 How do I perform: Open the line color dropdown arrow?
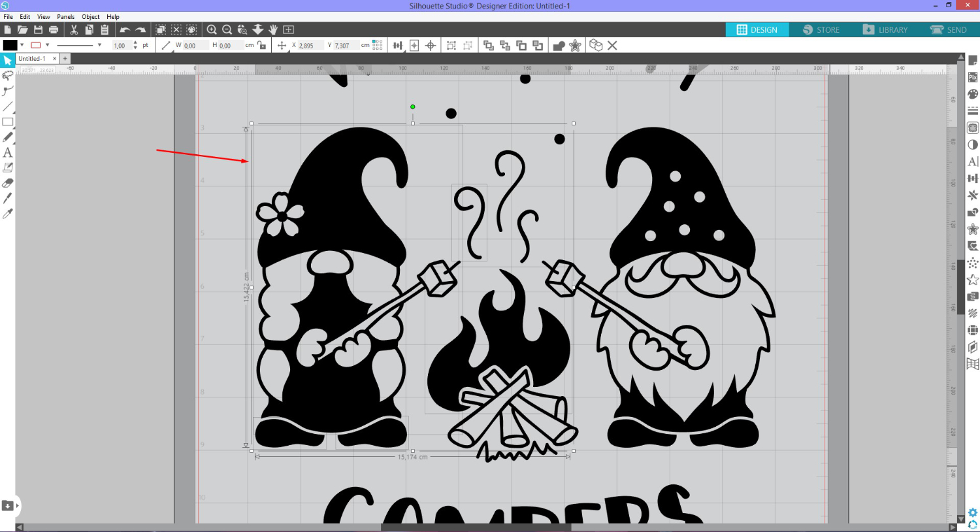pyautogui.click(x=48, y=45)
